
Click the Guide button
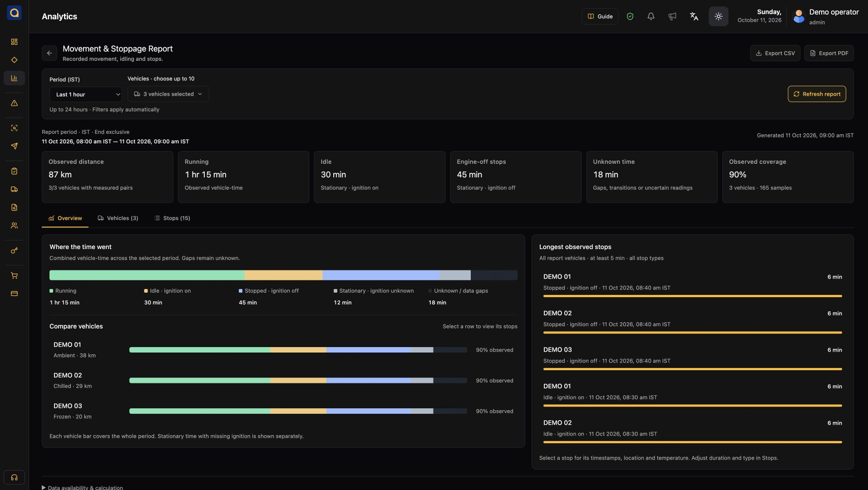pos(600,16)
